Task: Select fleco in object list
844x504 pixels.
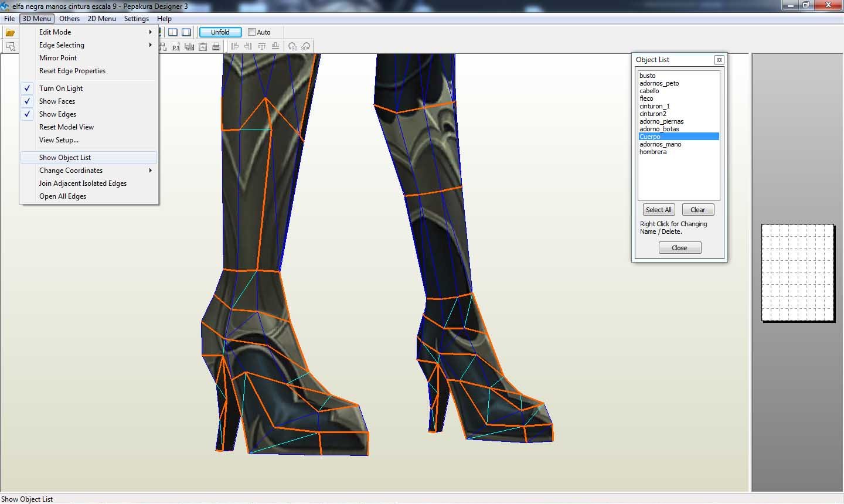Action: click(679, 98)
